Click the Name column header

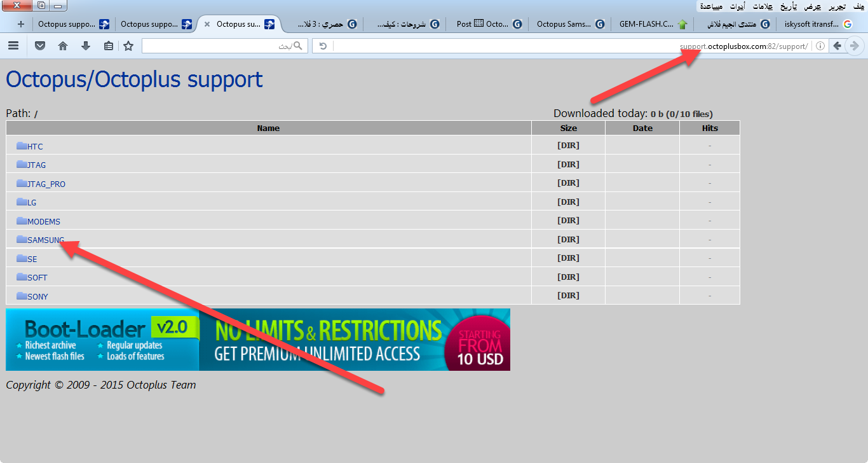(x=269, y=128)
